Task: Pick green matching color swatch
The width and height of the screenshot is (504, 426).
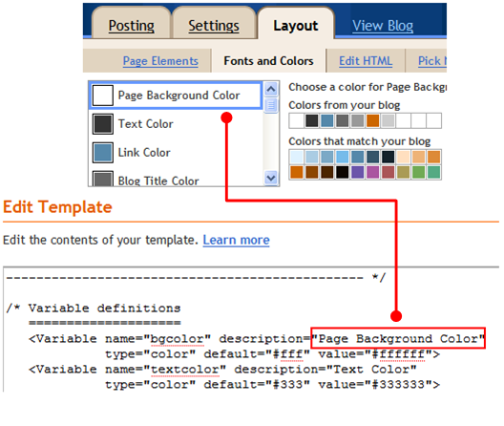Action: pos(418,172)
